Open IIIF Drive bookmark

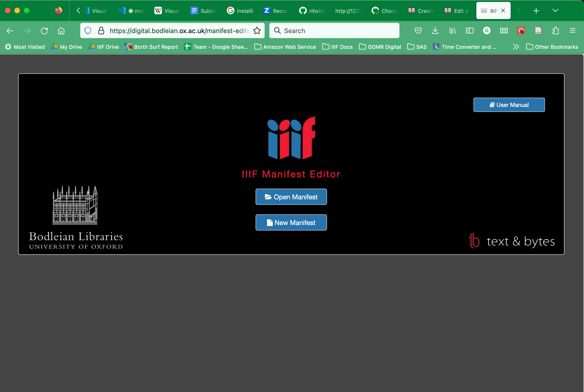pyautogui.click(x=103, y=47)
